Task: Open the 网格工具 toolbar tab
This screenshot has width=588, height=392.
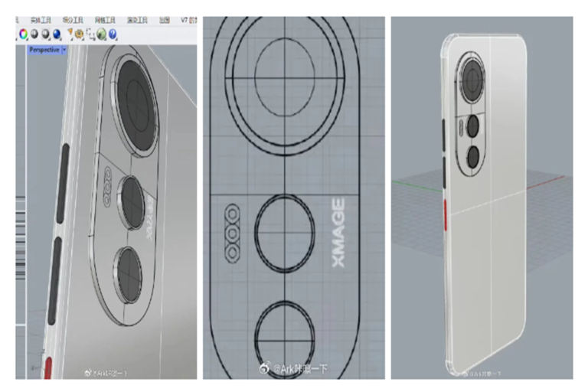Action: click(x=106, y=21)
